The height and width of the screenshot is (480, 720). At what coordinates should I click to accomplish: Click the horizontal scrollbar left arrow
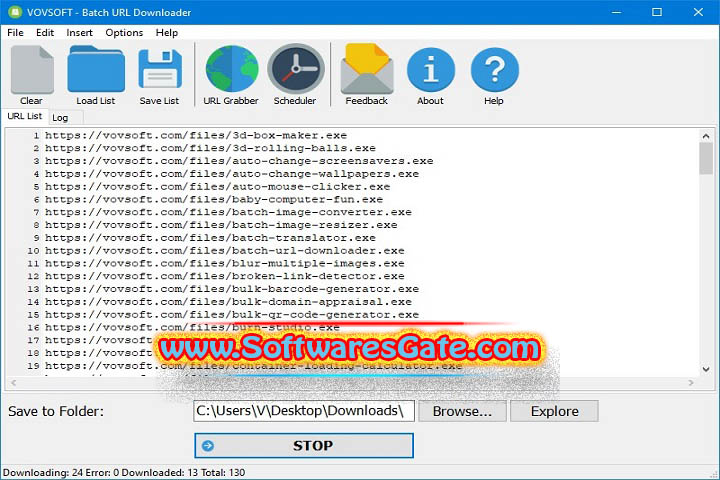(13, 382)
